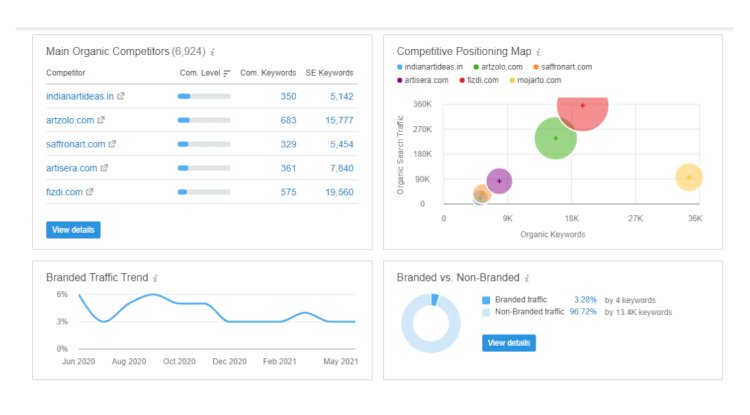Open external link icon next to indianartideas.in
The width and height of the screenshot is (750, 415).
point(121,96)
